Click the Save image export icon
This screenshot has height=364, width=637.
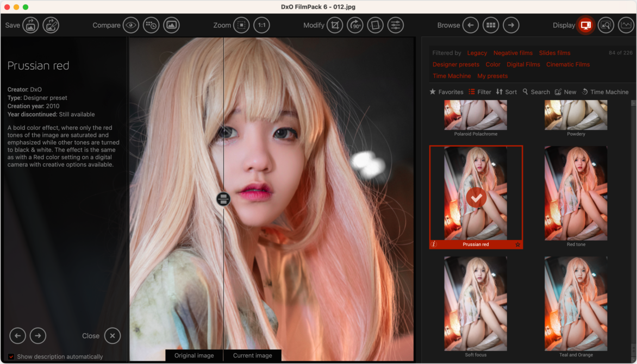30,25
